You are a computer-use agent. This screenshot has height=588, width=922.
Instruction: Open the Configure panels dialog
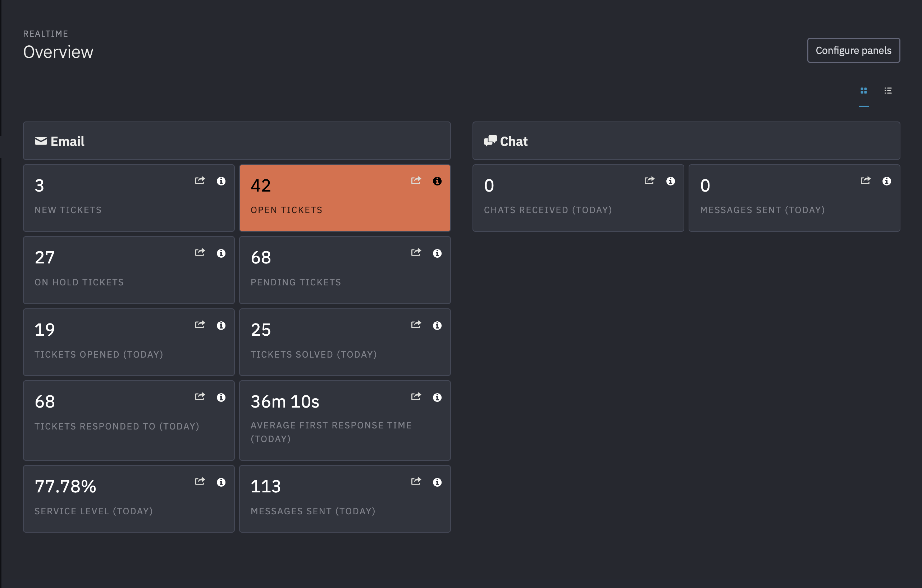(853, 50)
